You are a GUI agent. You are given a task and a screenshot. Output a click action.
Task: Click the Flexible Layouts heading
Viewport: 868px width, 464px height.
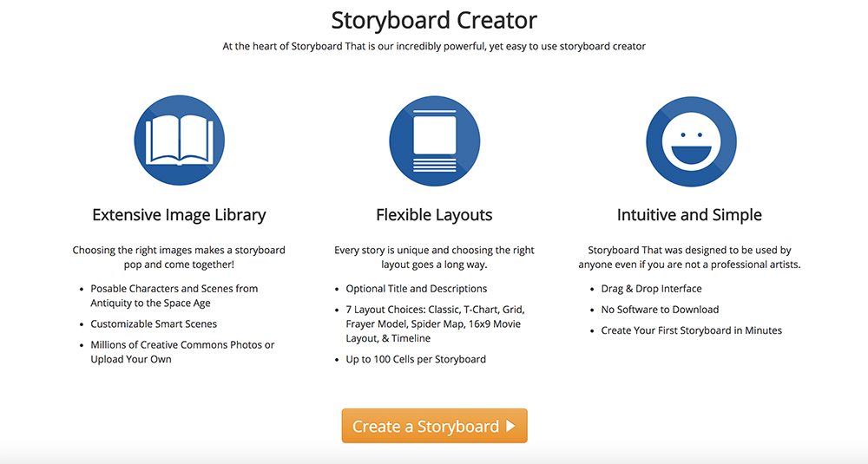click(x=434, y=214)
